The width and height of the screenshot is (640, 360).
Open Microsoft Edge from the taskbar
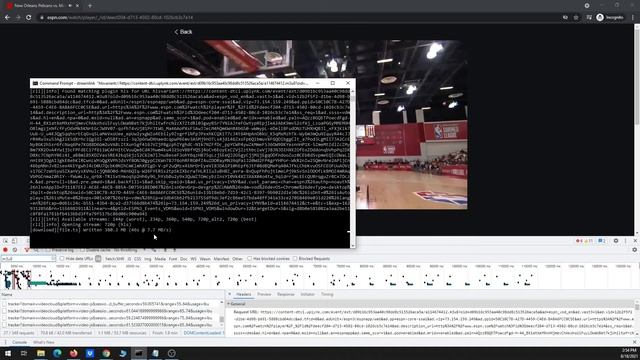point(57,353)
